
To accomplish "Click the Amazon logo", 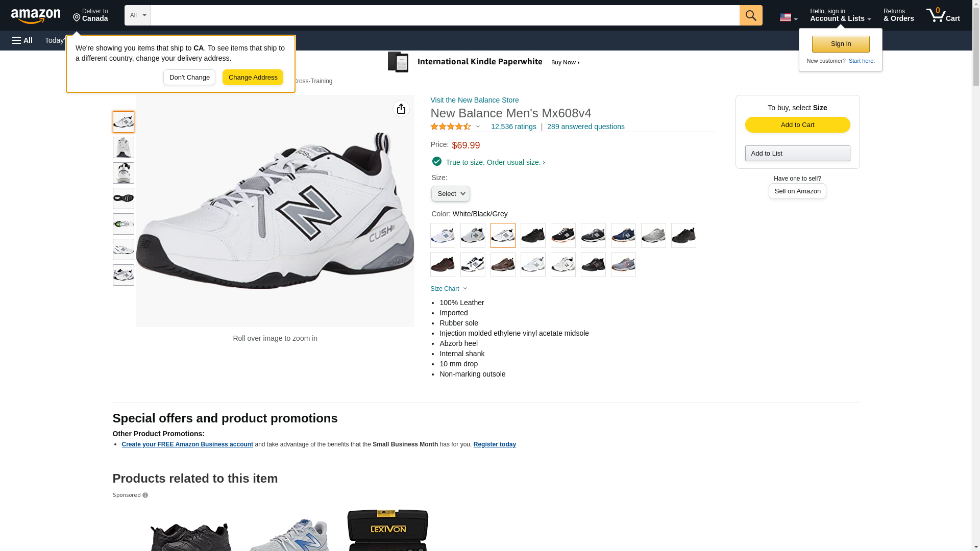I will point(36,16).
